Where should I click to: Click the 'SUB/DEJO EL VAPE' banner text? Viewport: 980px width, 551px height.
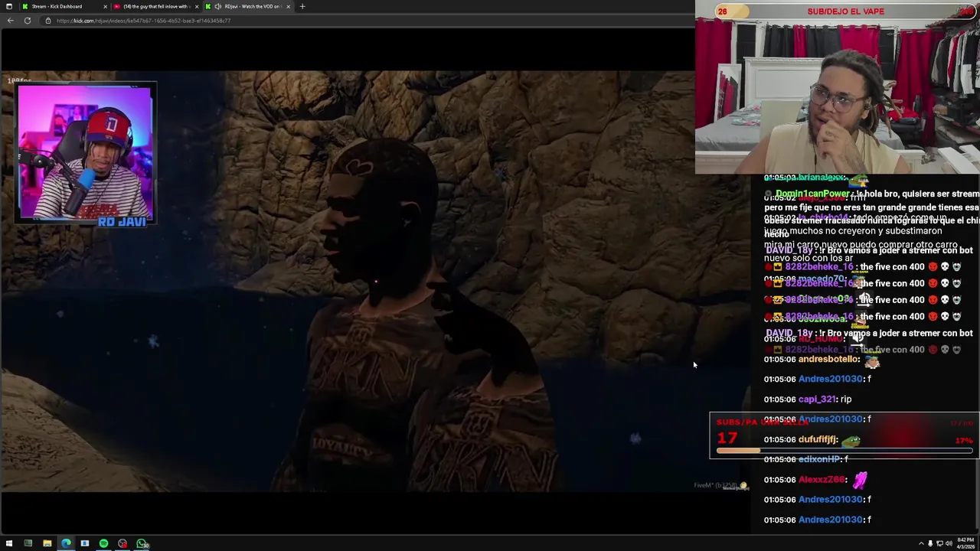coord(845,11)
